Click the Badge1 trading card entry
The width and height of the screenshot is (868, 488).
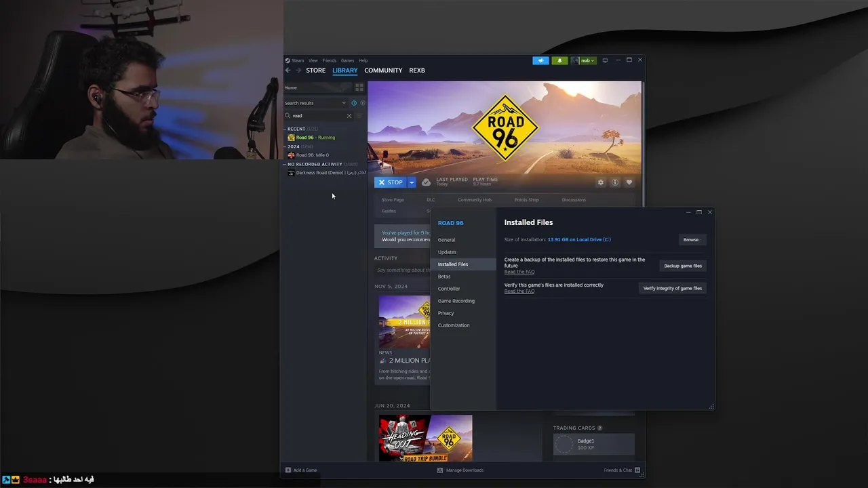tap(594, 444)
